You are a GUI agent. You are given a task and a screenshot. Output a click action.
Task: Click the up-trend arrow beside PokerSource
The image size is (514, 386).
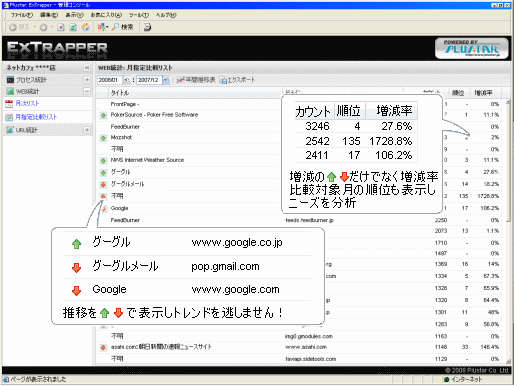103,115
